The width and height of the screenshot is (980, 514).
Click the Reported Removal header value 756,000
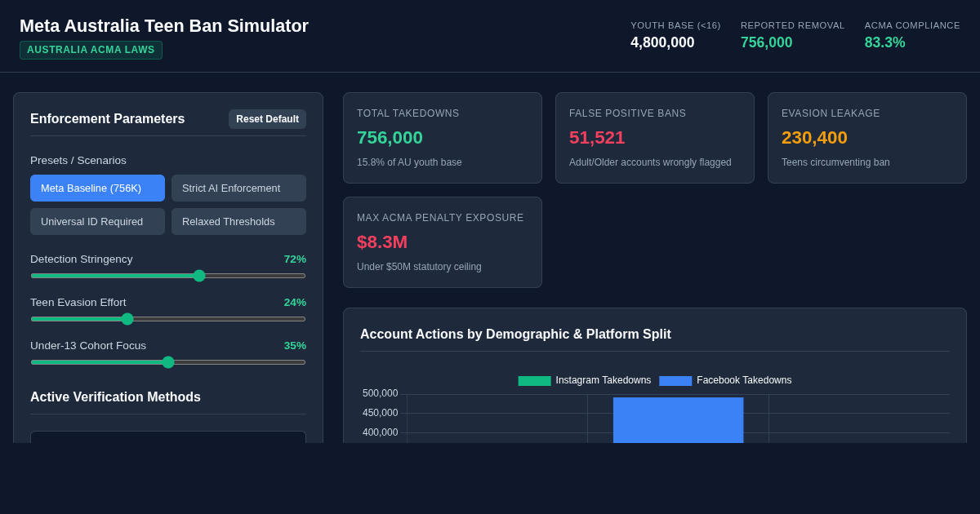tap(767, 42)
